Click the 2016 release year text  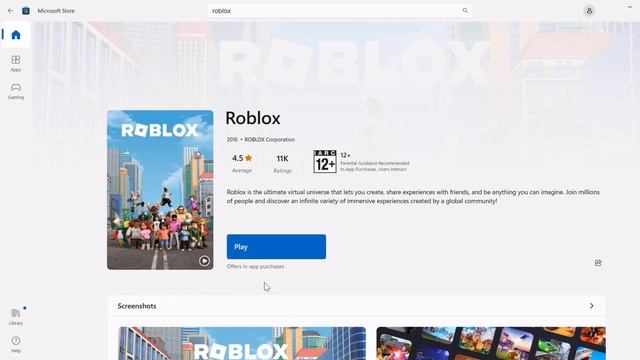pos(232,140)
